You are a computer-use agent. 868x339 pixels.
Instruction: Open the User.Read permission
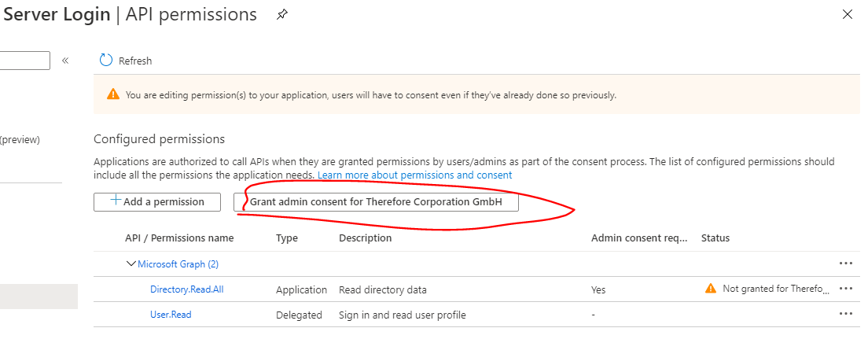[x=171, y=315]
